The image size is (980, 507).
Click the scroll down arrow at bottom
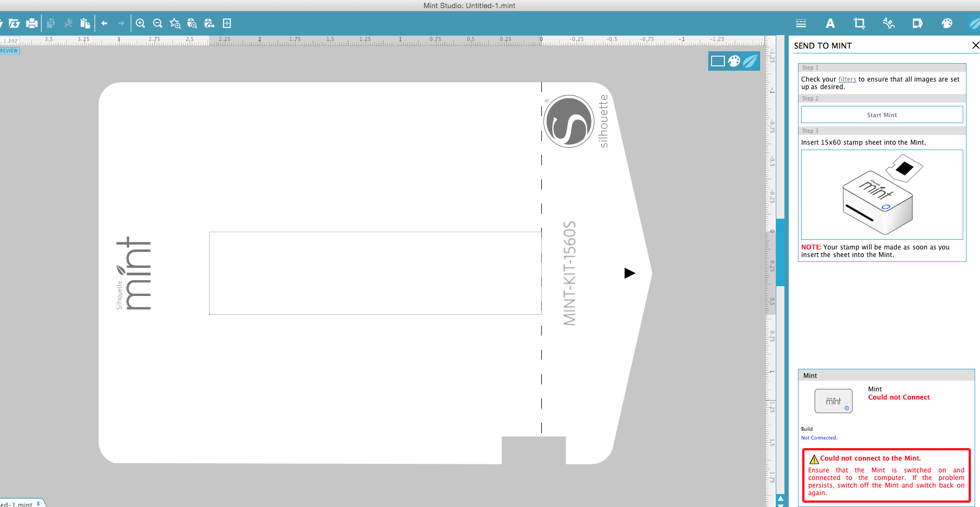(x=780, y=504)
